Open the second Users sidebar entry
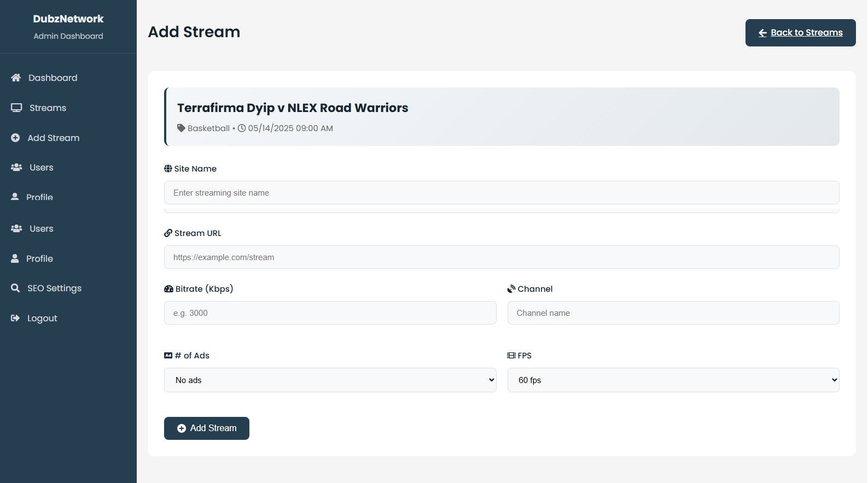 tap(68, 228)
